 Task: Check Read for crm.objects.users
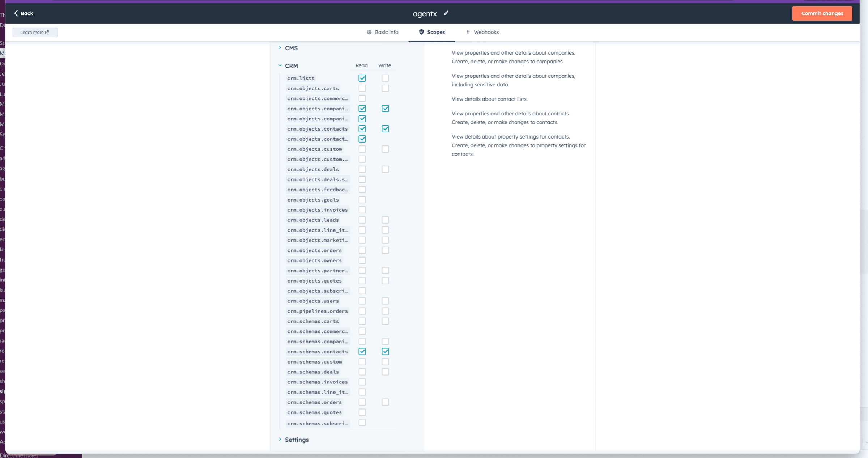(x=362, y=301)
